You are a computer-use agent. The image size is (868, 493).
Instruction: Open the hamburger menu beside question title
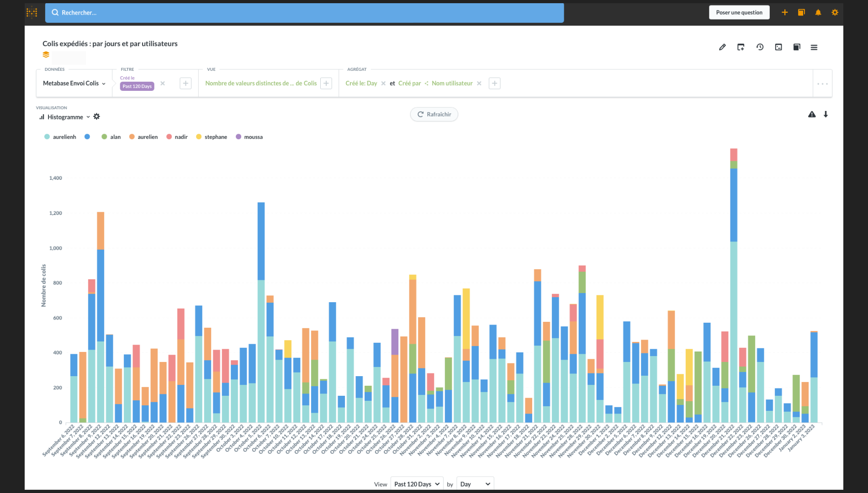tap(814, 47)
